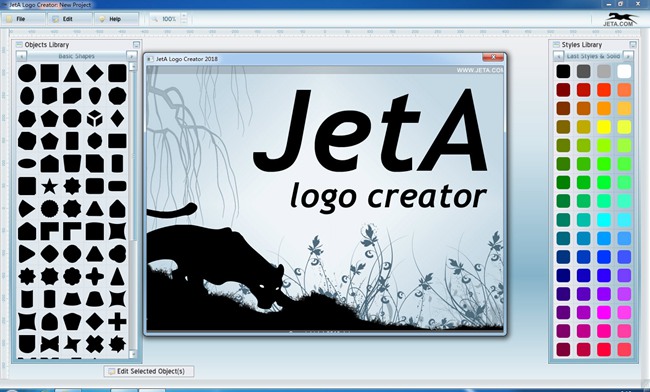Select the scalloped-edge circle shape
Screen dimensions: 650x392
pos(49,208)
